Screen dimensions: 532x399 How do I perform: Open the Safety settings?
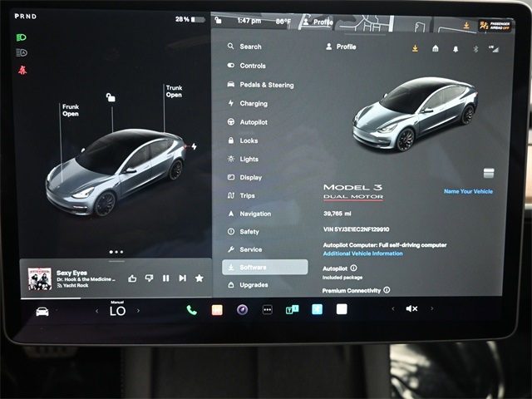click(x=244, y=232)
